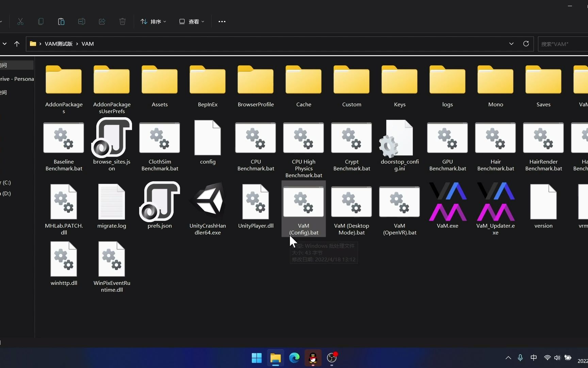Open QQ penguin app in taskbar
Screen dimensions: 588x368
[313, 358]
